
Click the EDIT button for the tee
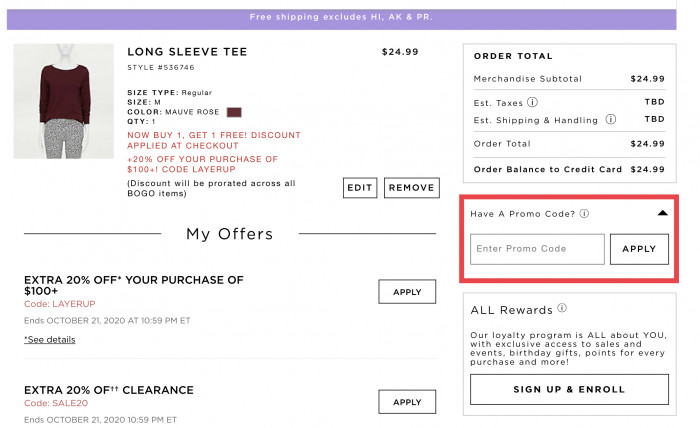pos(359,187)
